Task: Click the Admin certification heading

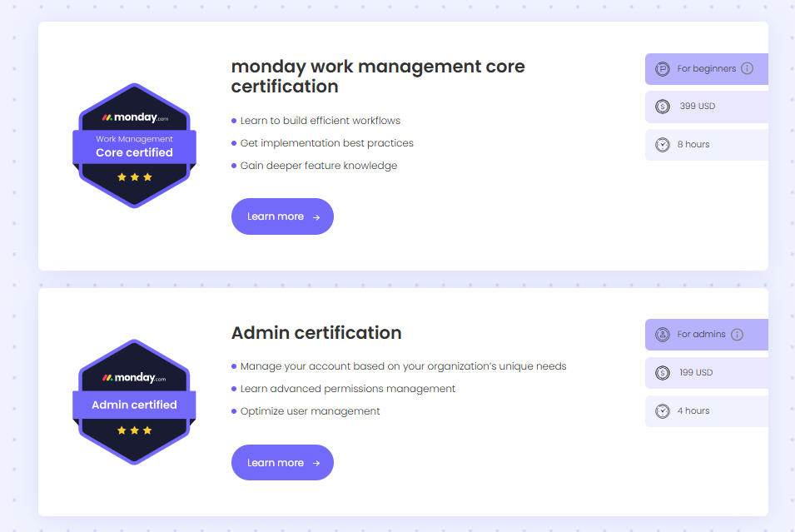Action: tap(316, 333)
